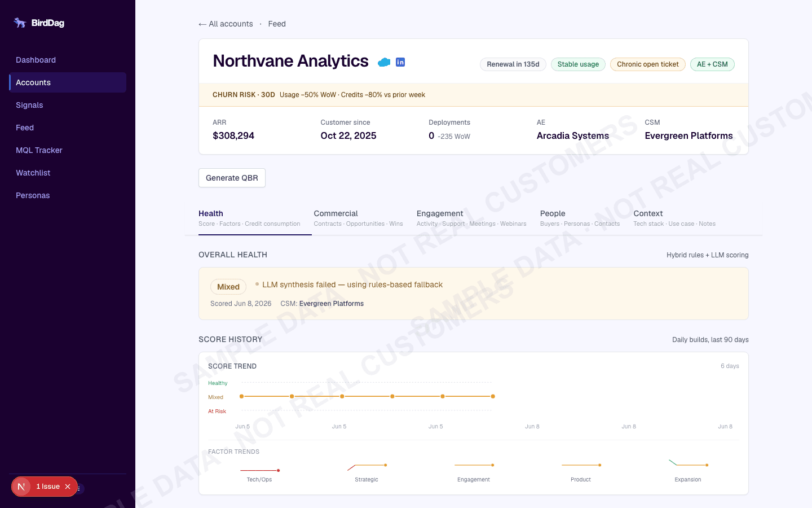812x508 pixels.
Task: Click the CHURN RISK · 30D banner label
Action: tap(244, 95)
